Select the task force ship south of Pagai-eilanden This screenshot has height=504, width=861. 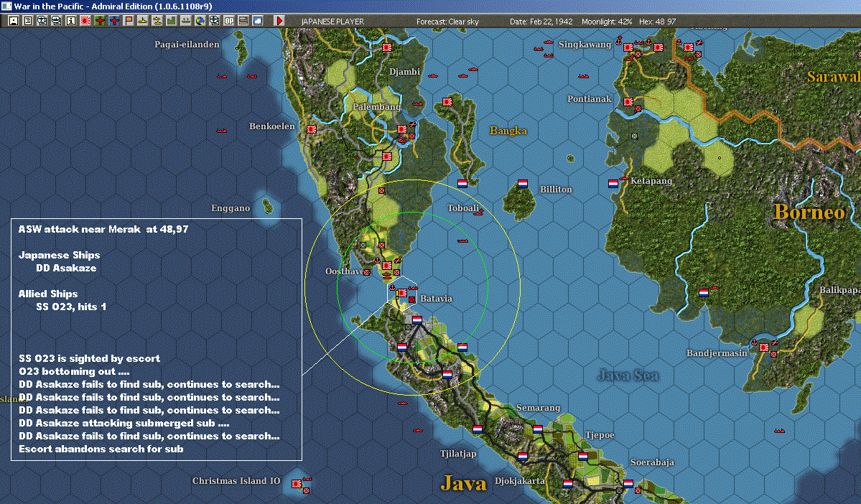pyautogui.click(x=222, y=76)
